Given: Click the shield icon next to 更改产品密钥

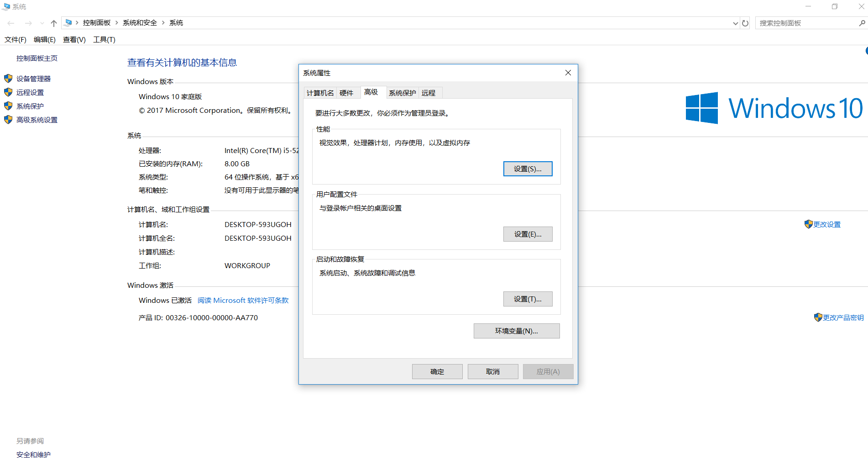Looking at the screenshot, I should pos(818,317).
